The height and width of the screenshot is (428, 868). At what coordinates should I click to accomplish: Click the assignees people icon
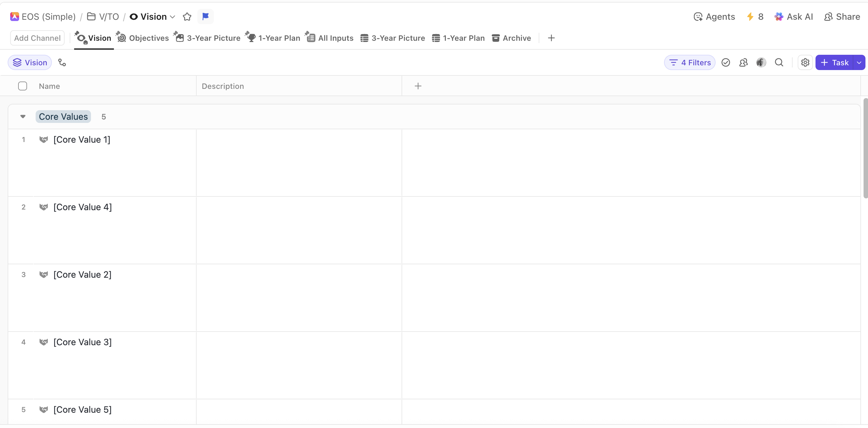tap(743, 62)
